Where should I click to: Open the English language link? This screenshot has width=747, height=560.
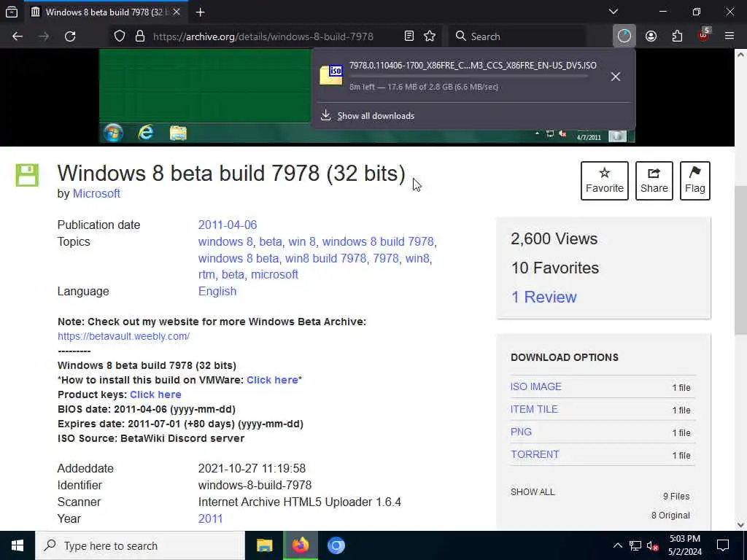click(217, 292)
